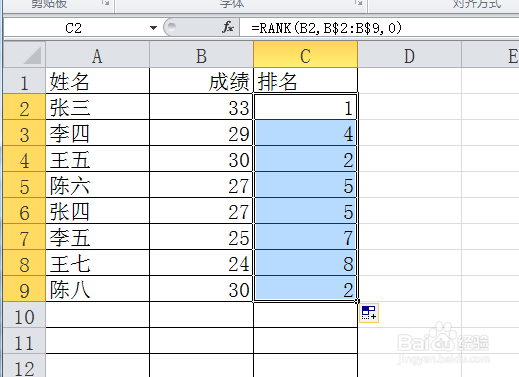This screenshot has height=377, width=519.
Task: Click the score cell showing 24
Action: click(201, 263)
